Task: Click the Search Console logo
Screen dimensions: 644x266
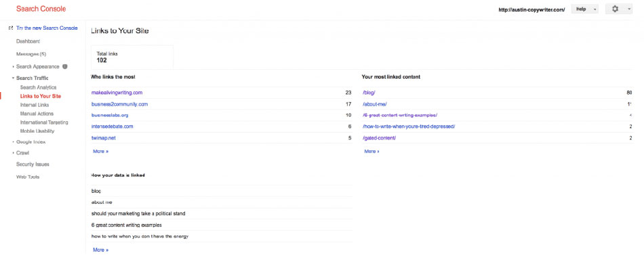Action: [41, 9]
